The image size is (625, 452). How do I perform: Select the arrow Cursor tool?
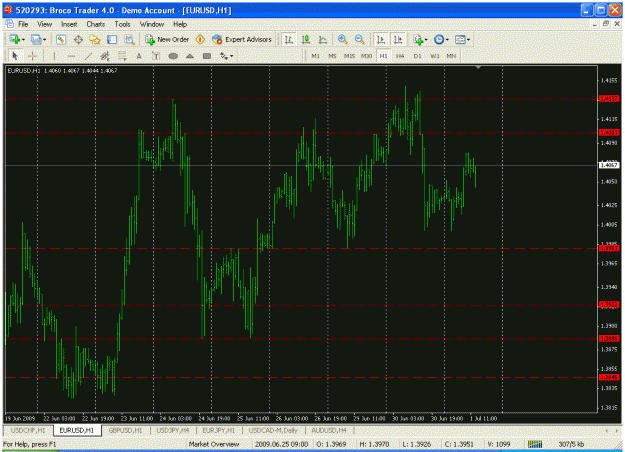pos(15,56)
